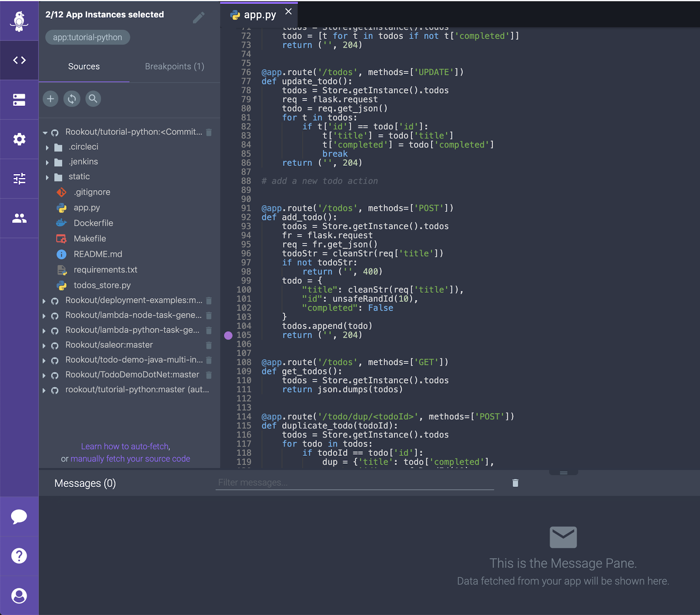This screenshot has width=700, height=615.
Task: Expand the Rookout/saleor:master repository
Action: (x=44, y=346)
